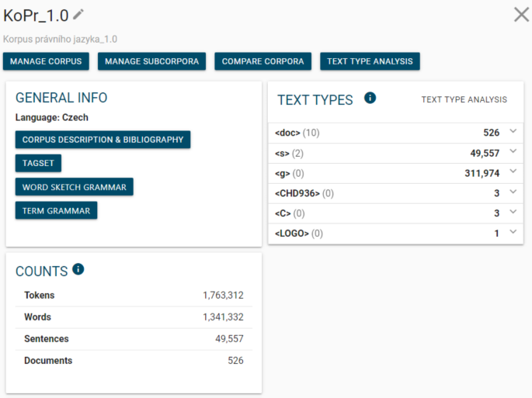Viewport: 532px width, 398px height.
Task: Show the Counts info icon tooltip
Action: tap(78, 269)
